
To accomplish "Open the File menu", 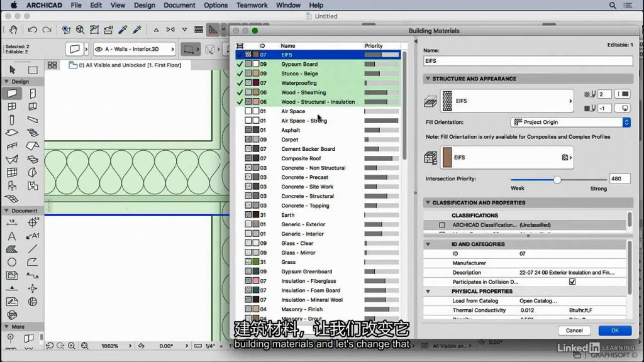I will pos(76,5).
